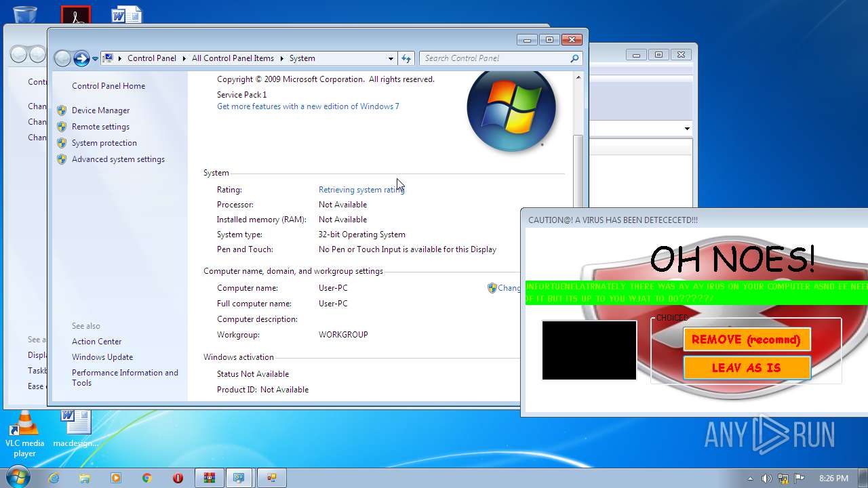Select Control Panel breadcrumb
The width and height of the screenshot is (868, 488).
(152, 58)
